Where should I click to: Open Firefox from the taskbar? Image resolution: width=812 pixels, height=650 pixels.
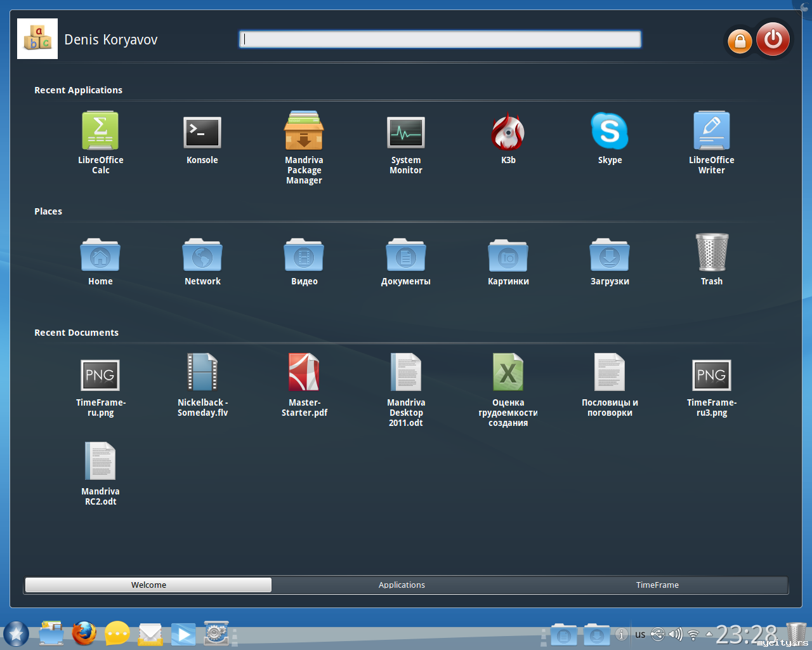[x=84, y=633]
